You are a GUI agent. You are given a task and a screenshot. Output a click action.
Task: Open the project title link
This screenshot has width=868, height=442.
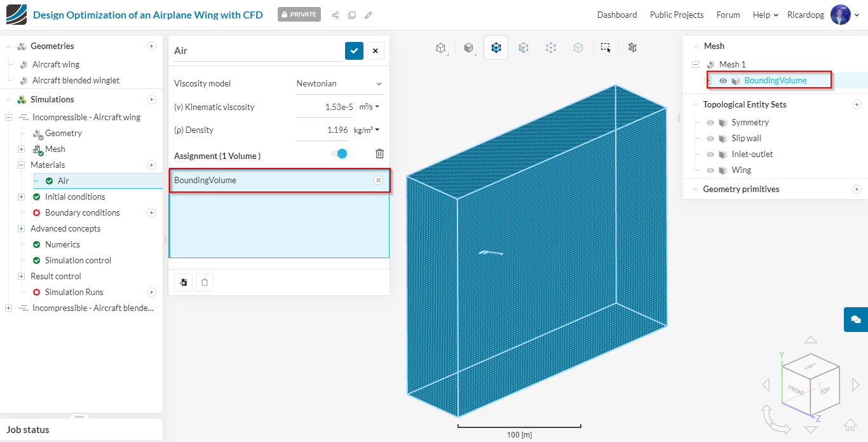click(x=148, y=15)
